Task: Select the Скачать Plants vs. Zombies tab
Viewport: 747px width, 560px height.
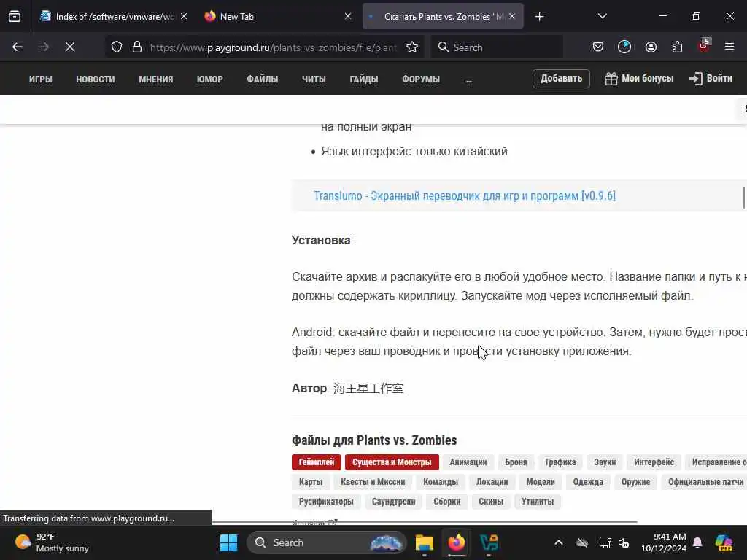Action: [x=443, y=16]
